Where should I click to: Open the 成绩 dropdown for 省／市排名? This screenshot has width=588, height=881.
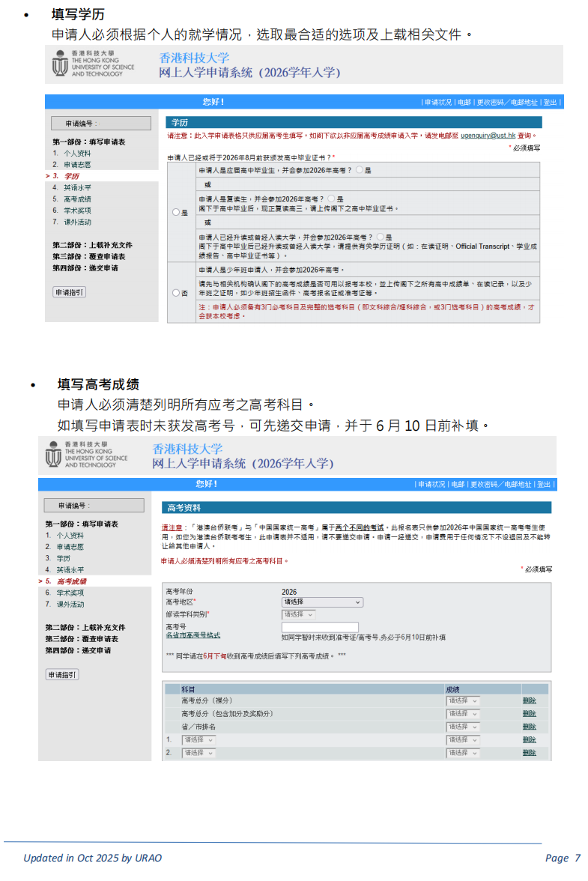(x=463, y=727)
